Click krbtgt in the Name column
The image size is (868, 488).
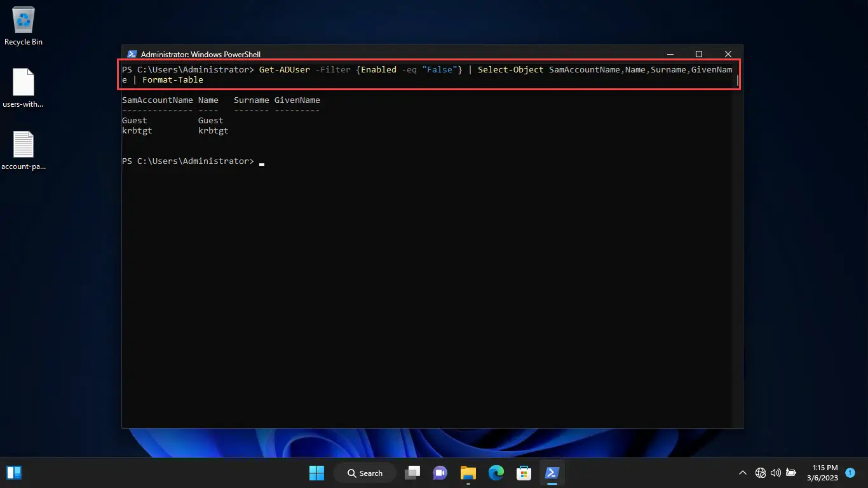(x=214, y=130)
